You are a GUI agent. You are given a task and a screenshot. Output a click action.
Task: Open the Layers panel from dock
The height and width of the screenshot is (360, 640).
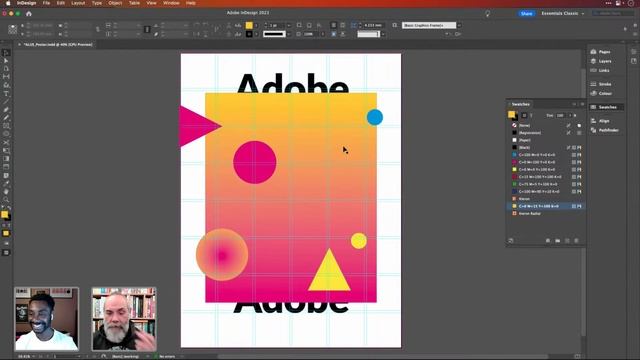pos(600,61)
